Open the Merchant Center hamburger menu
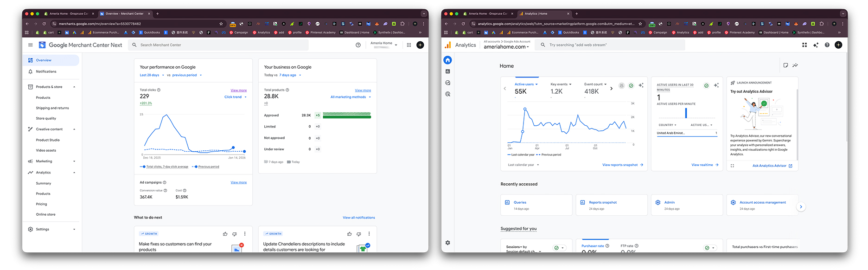The width and height of the screenshot is (868, 270). point(30,45)
